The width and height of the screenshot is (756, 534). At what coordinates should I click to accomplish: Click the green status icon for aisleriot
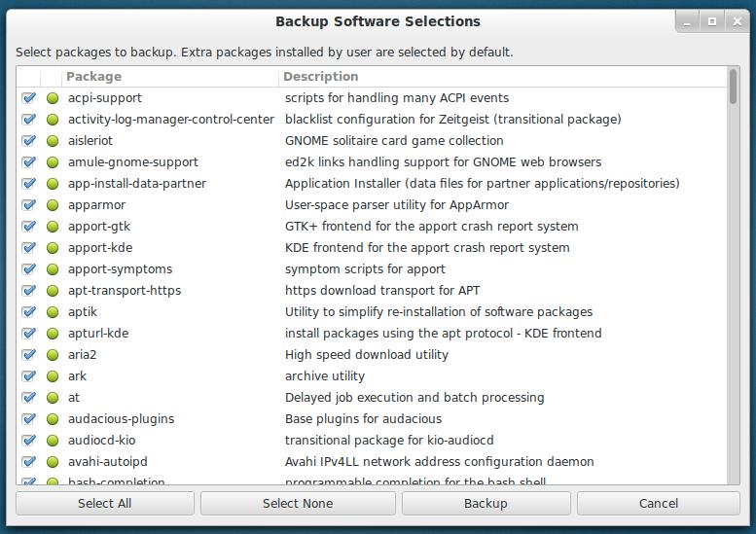click(x=53, y=141)
